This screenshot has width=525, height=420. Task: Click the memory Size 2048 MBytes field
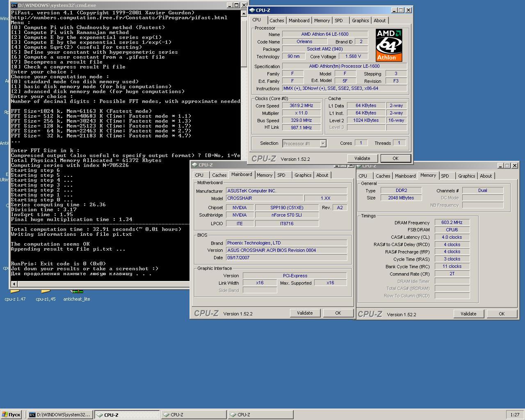401,198
